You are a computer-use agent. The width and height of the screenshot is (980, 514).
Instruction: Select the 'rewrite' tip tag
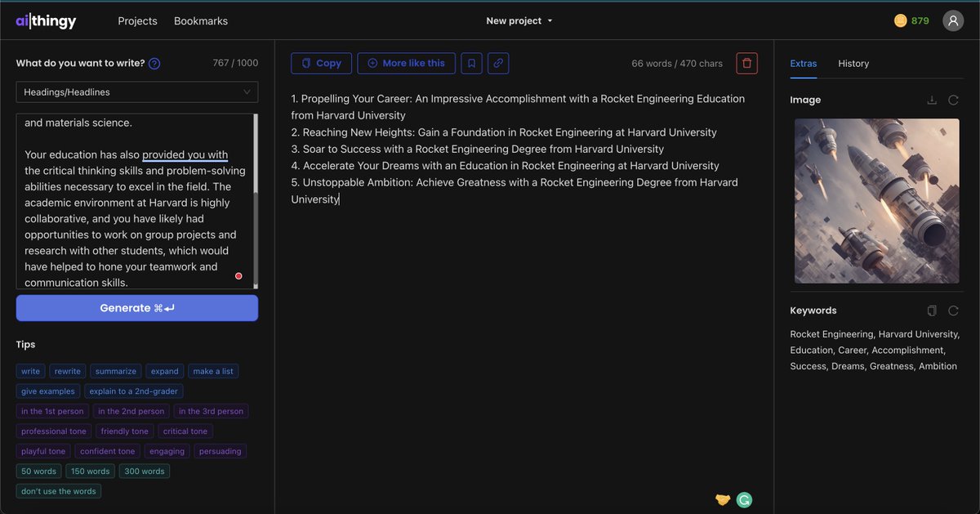pyautogui.click(x=68, y=371)
